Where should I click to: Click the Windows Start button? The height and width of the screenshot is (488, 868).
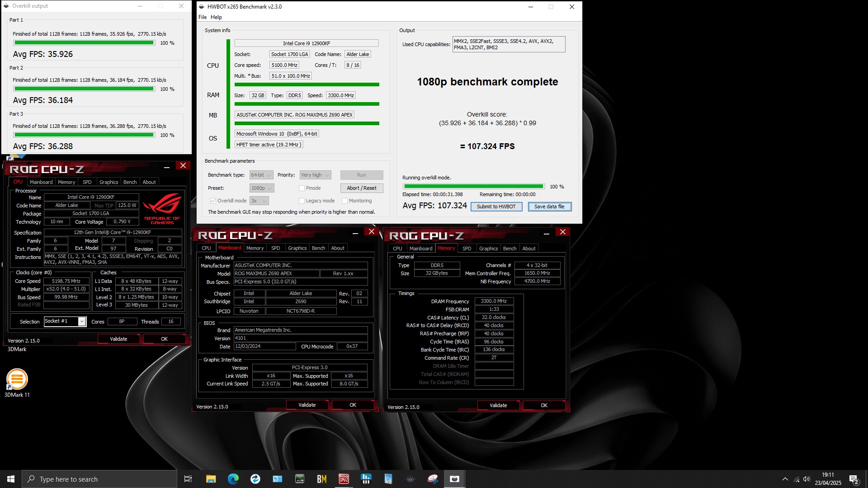tap(11, 479)
